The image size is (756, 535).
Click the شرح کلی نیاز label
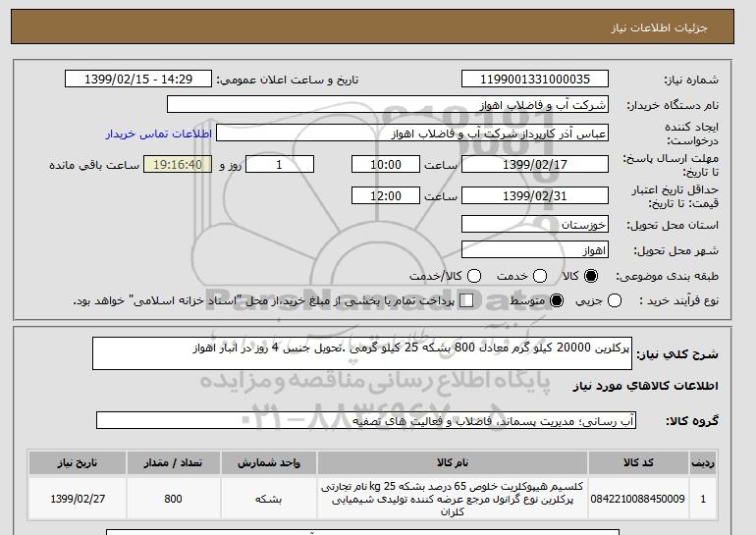click(x=677, y=354)
